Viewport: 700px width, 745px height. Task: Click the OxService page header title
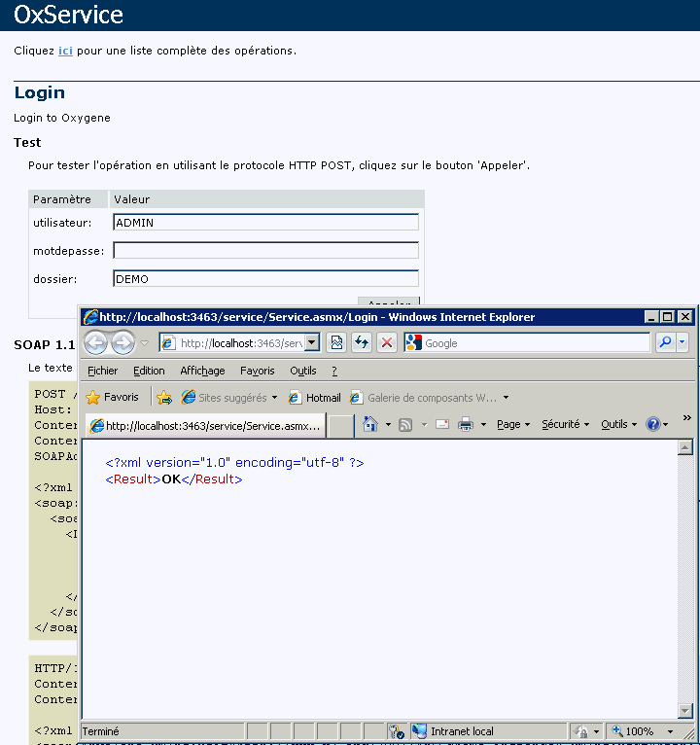(x=68, y=15)
